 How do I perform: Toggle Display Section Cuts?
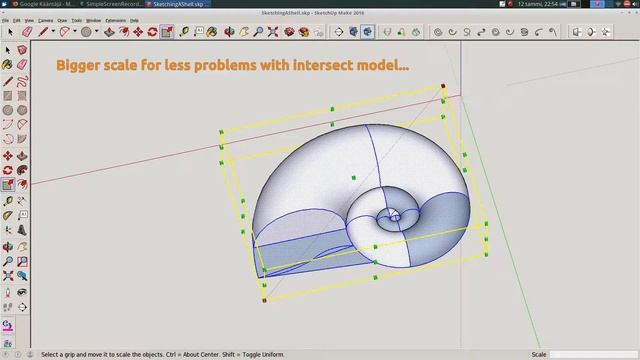[368, 31]
